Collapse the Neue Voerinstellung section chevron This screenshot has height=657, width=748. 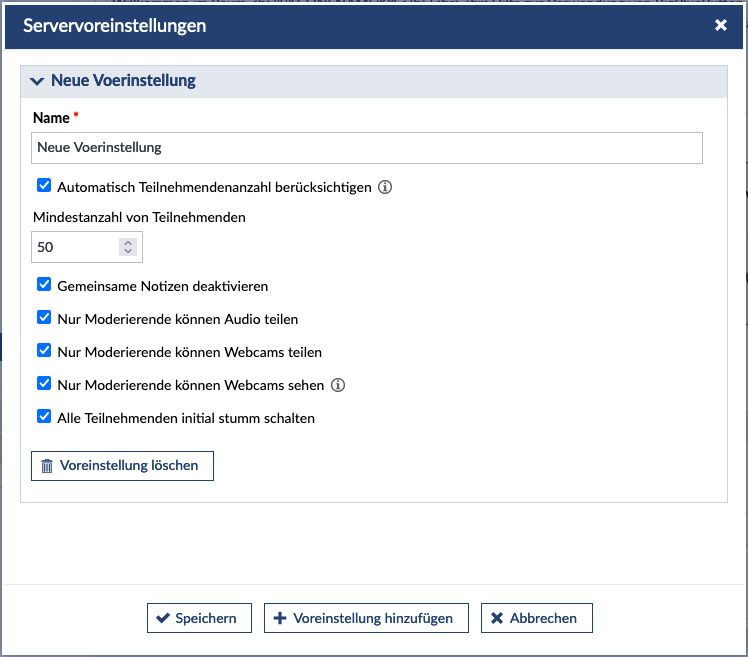(37, 81)
